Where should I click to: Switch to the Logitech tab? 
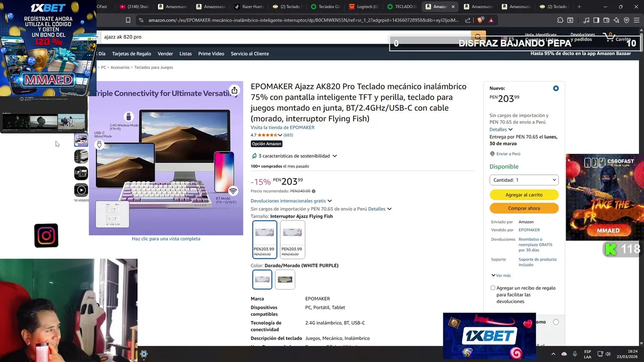click(x=364, y=7)
